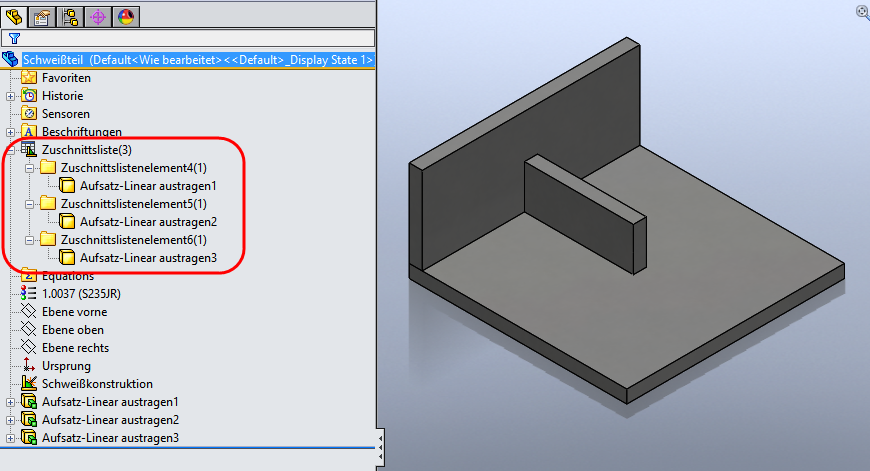Select feature Aufsatz-Linear austragen2 at tree bottom
The height and width of the screenshot is (471, 870).
110,420
